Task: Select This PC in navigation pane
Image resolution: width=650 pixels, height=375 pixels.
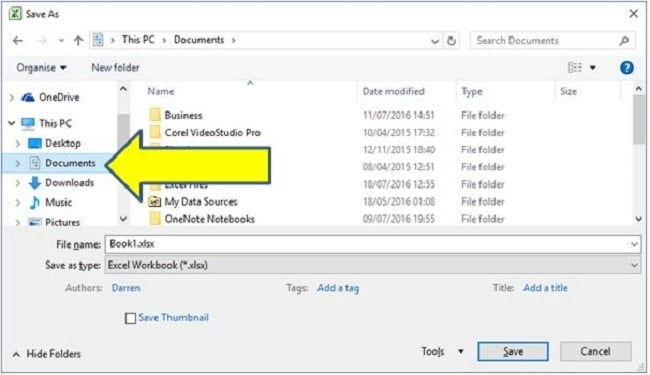Action: [56, 123]
